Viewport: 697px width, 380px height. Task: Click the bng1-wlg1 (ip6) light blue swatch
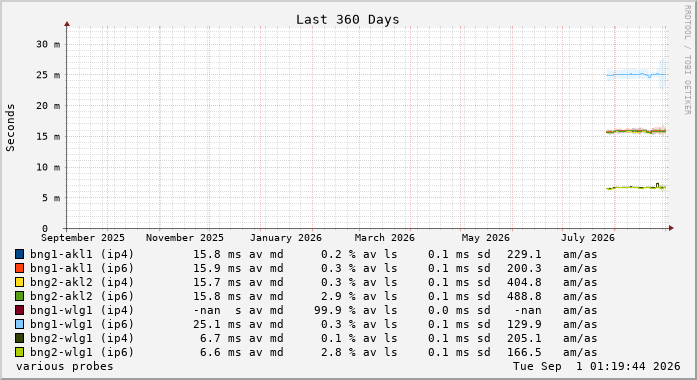click(19, 324)
